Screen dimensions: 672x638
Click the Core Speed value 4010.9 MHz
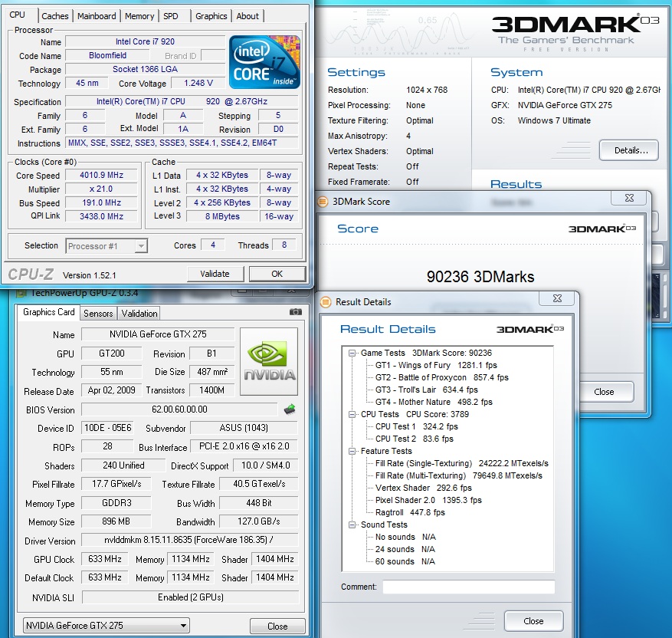[102, 176]
